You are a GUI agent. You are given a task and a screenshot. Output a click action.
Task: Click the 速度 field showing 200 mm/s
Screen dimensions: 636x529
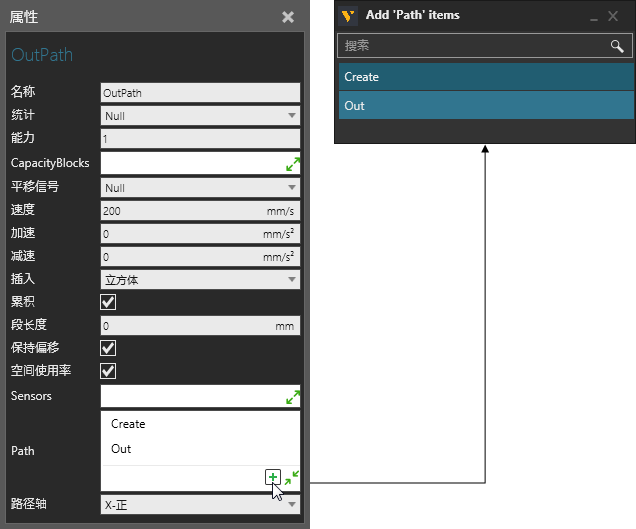pos(180,210)
